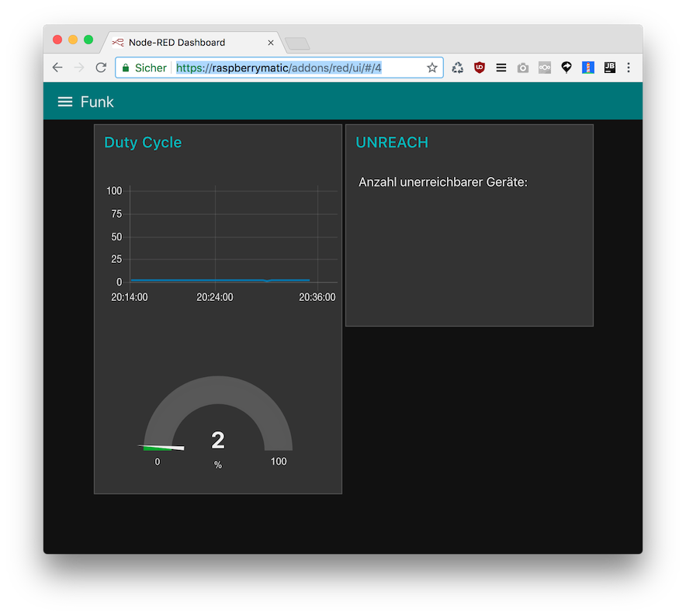This screenshot has width=686, height=616.
Task: Click the UNREACH group heading
Action: click(x=392, y=142)
